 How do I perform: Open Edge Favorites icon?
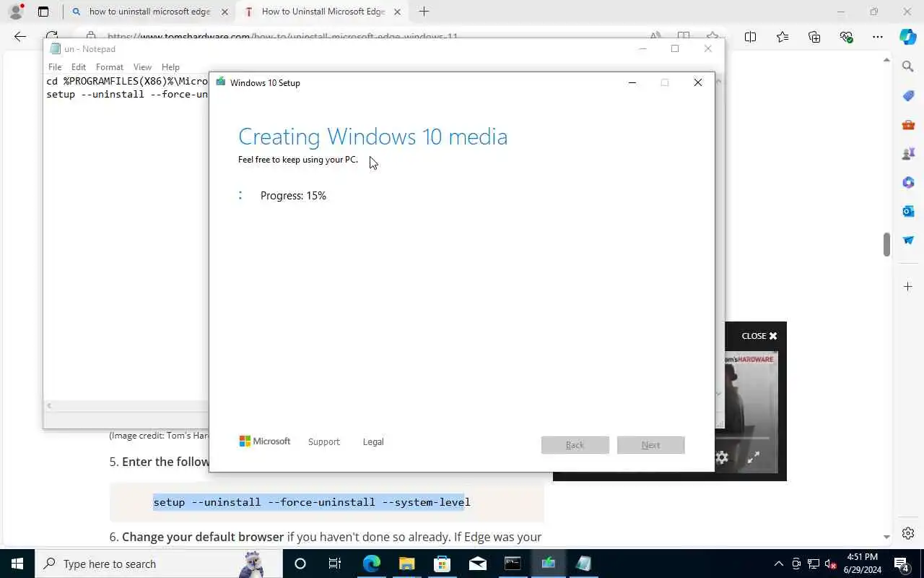[783, 37]
